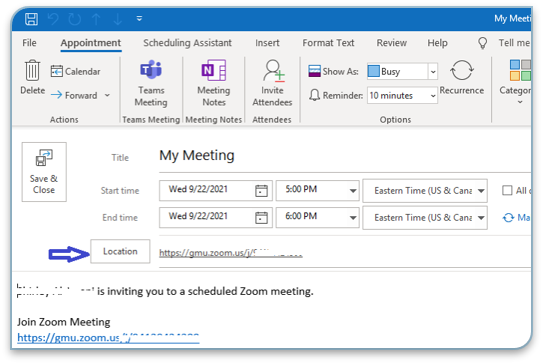The image size is (543, 364).
Task: Click the 'is inviting you to a scheduled Zoom meeting' text
Action: pyautogui.click(x=205, y=291)
